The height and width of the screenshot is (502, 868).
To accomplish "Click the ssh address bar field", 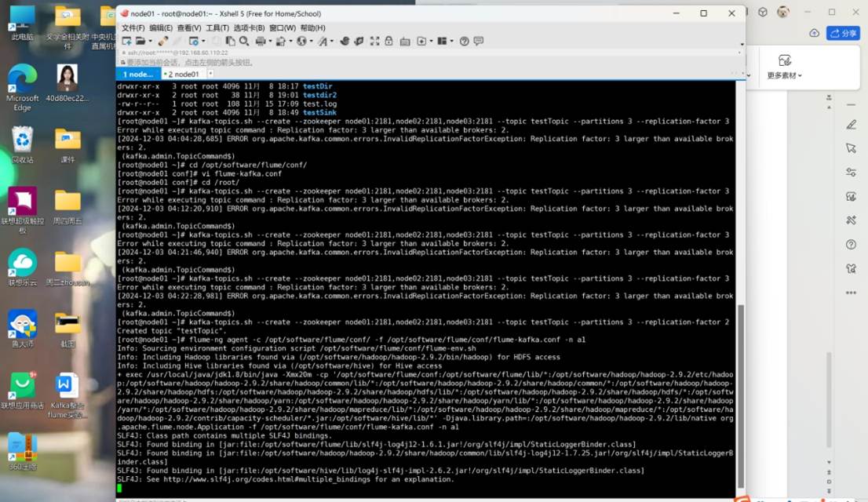I will [429, 53].
